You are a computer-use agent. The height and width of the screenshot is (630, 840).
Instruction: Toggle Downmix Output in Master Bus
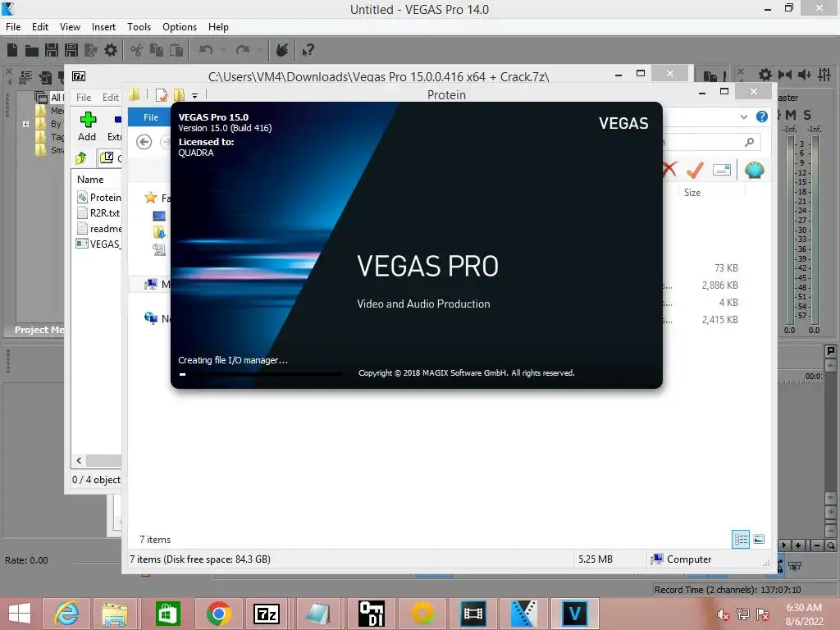point(785,75)
